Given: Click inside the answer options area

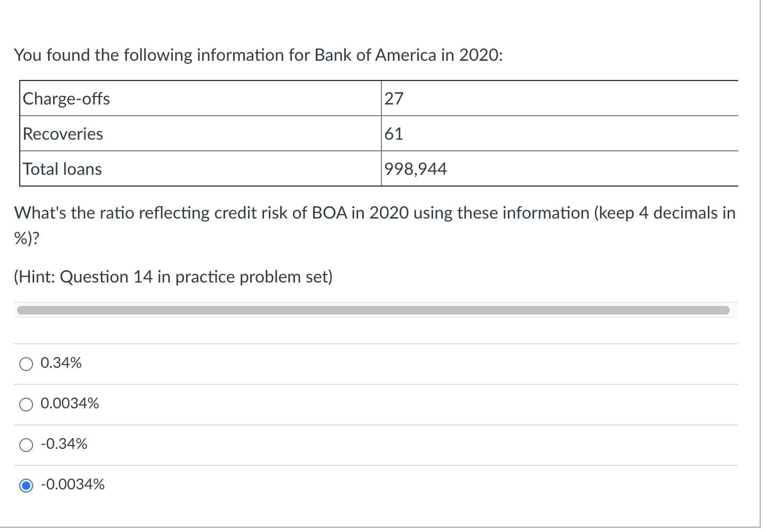Looking at the screenshot, I should coord(373,424).
